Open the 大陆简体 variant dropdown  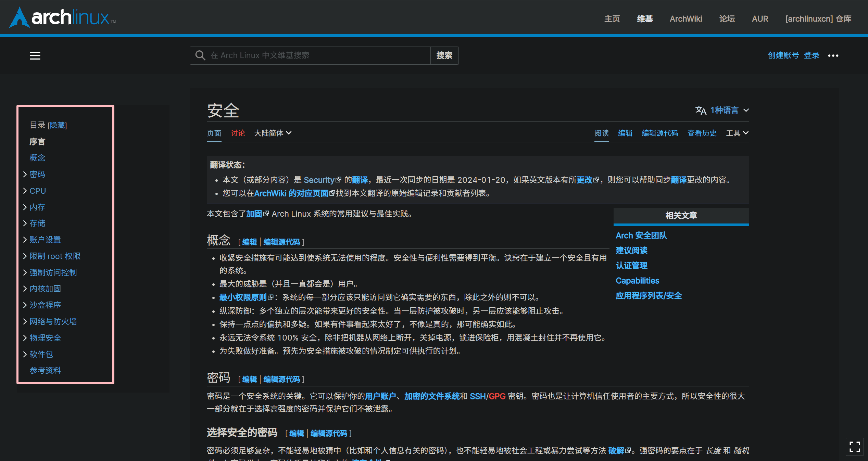(273, 133)
